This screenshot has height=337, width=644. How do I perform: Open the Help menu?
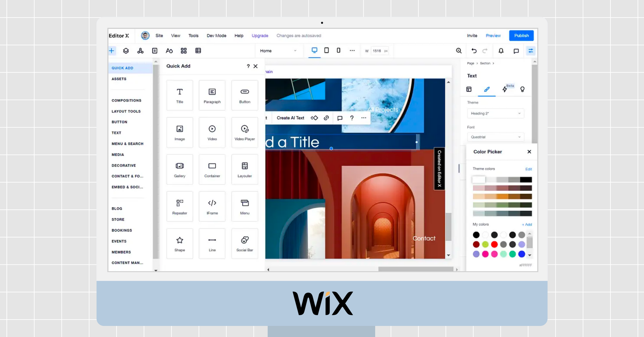point(239,35)
